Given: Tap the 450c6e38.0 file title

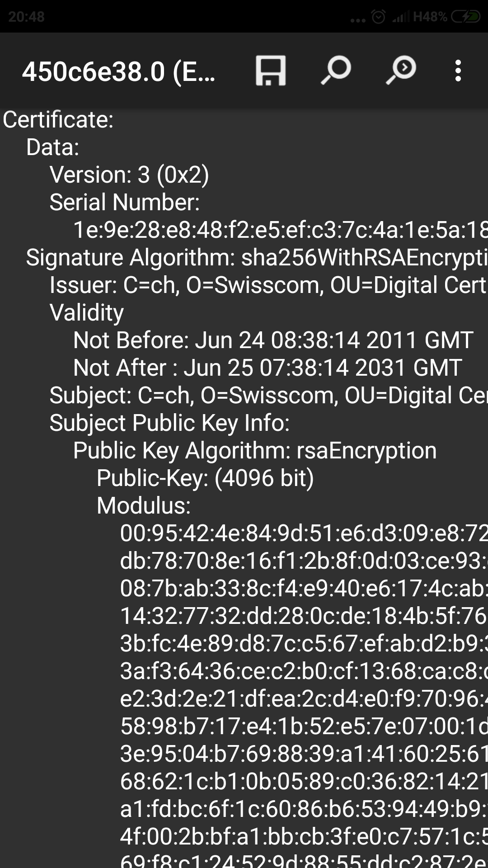Looking at the screenshot, I should (x=118, y=71).
